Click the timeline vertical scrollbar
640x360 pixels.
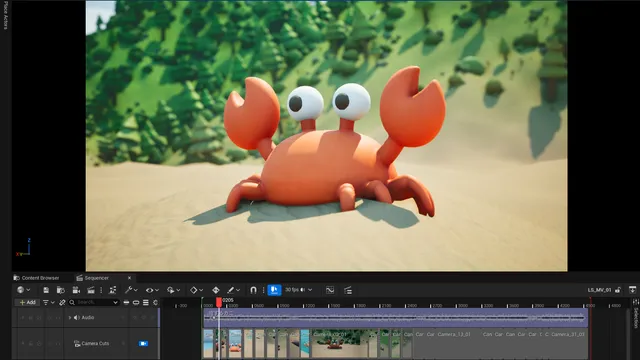tap(628, 333)
